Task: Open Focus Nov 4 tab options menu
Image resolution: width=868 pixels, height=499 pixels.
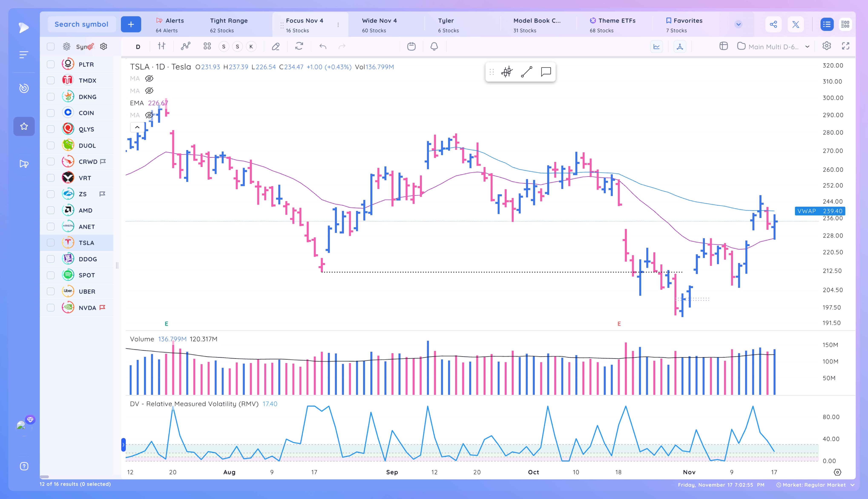Action: [338, 25]
